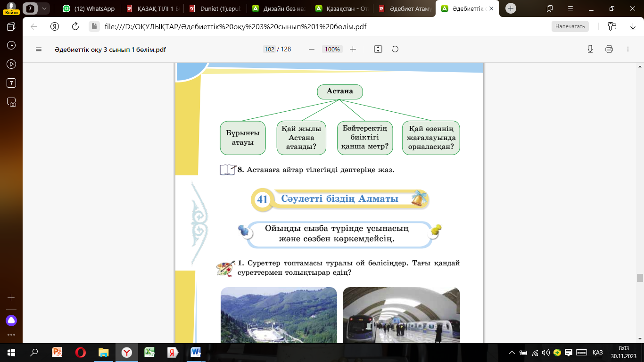This screenshot has width=644, height=362.
Task: Reload the current page
Action: pyautogui.click(x=75, y=26)
